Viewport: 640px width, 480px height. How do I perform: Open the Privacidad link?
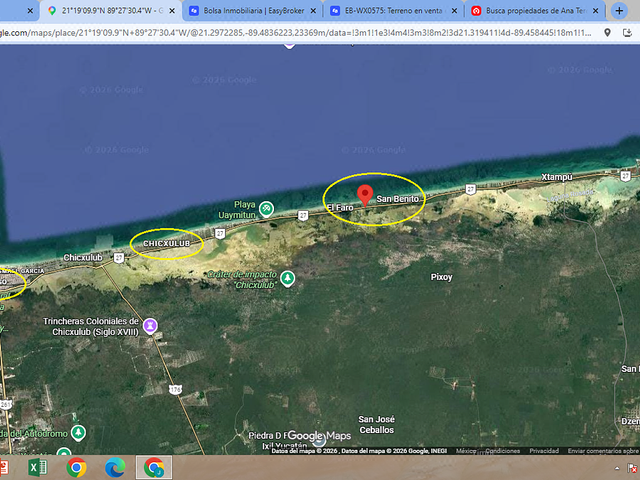[544, 451]
